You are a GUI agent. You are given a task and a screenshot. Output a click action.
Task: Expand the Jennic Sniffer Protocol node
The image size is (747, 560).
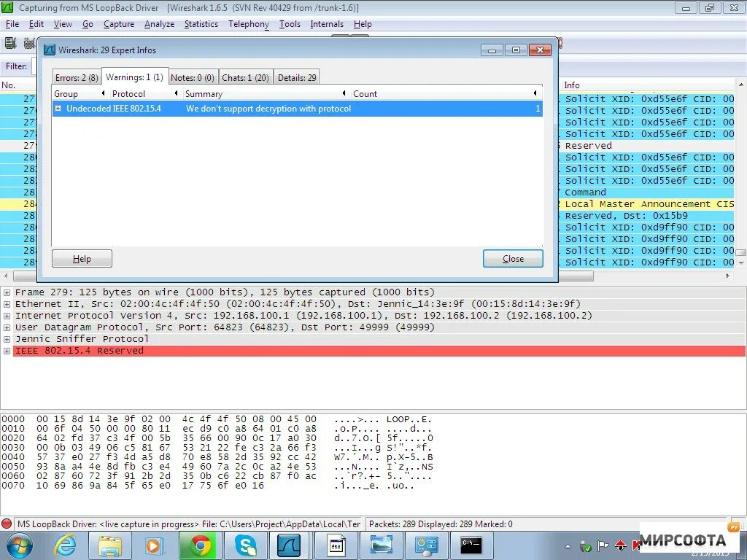(x=7, y=339)
